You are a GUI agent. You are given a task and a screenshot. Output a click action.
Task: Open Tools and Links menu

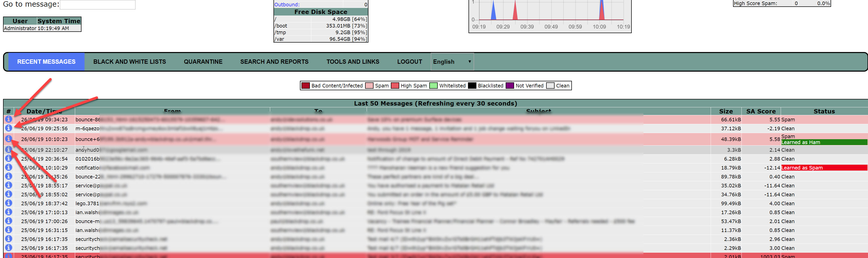[352, 62]
